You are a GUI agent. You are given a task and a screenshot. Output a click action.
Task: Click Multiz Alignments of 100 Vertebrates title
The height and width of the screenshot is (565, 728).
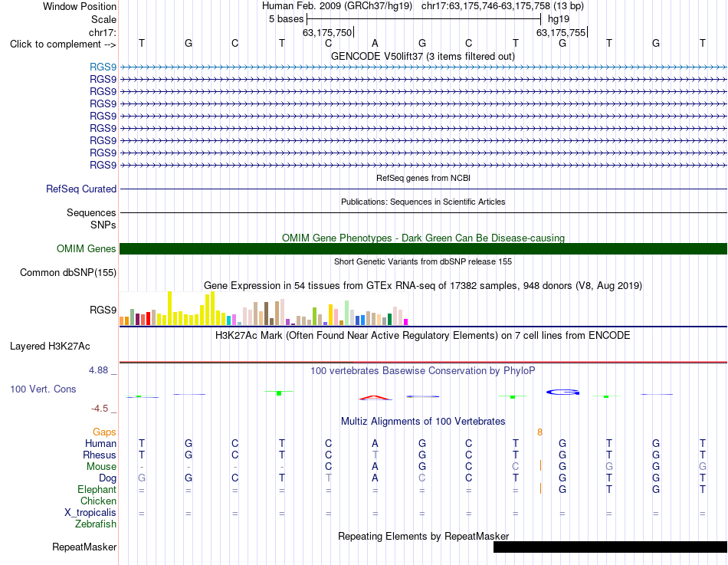(423, 422)
